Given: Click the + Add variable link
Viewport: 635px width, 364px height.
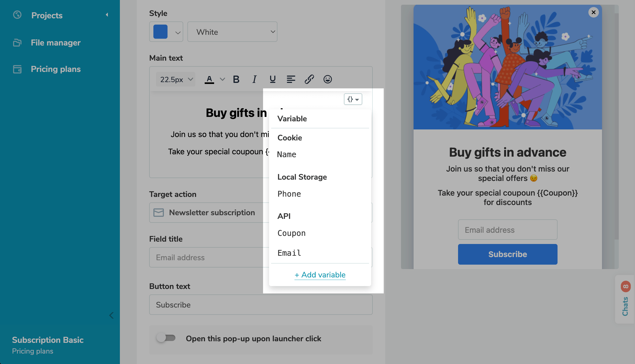Looking at the screenshot, I should pos(320,275).
